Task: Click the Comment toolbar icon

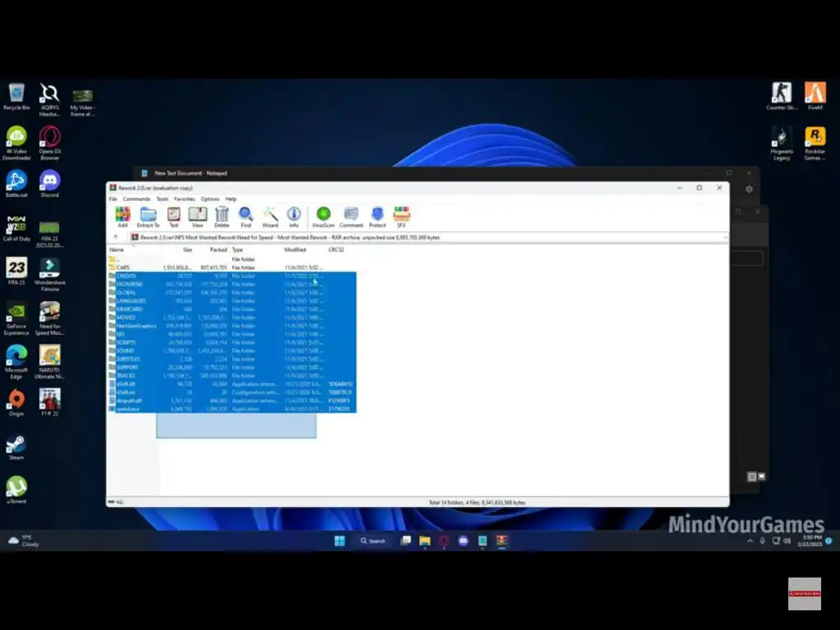Action: (x=351, y=217)
